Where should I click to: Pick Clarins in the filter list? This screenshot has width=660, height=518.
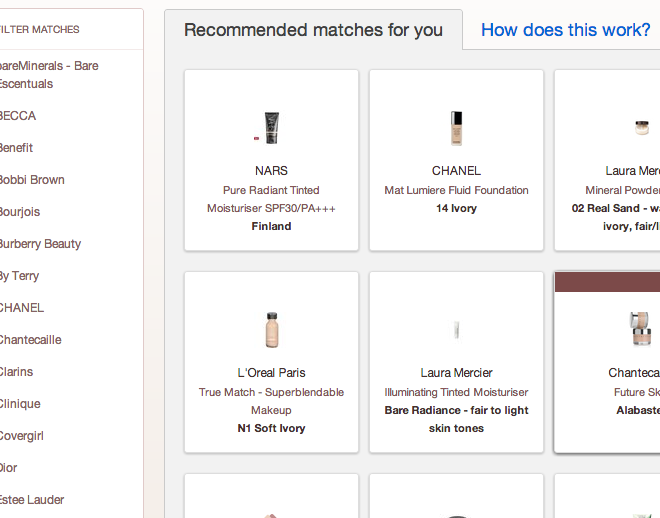(17, 372)
